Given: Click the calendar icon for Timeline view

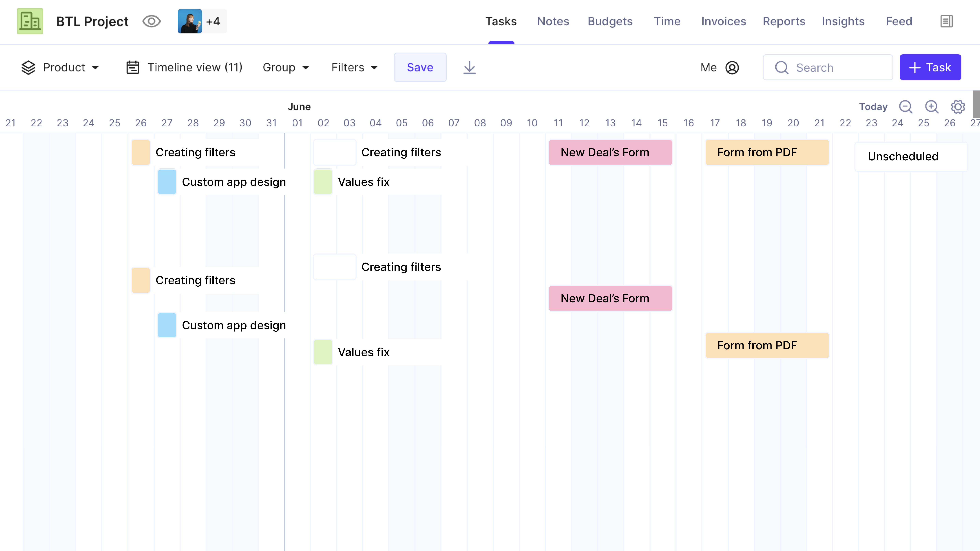Looking at the screenshot, I should pyautogui.click(x=132, y=67).
